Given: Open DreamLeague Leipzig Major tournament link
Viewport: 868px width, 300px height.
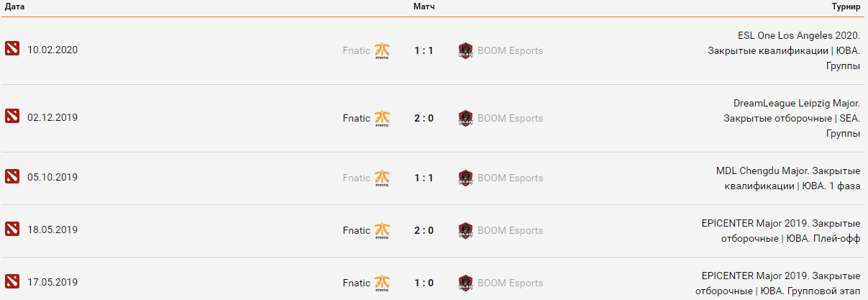Looking at the screenshot, I should [796, 103].
